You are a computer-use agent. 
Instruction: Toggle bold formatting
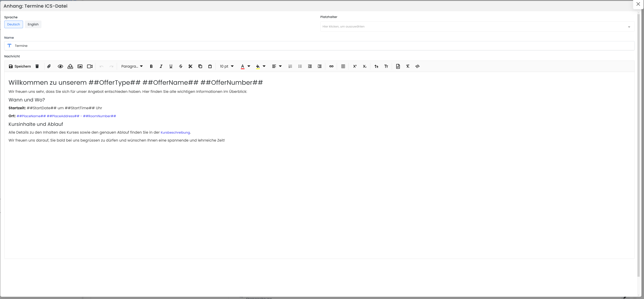(x=151, y=66)
